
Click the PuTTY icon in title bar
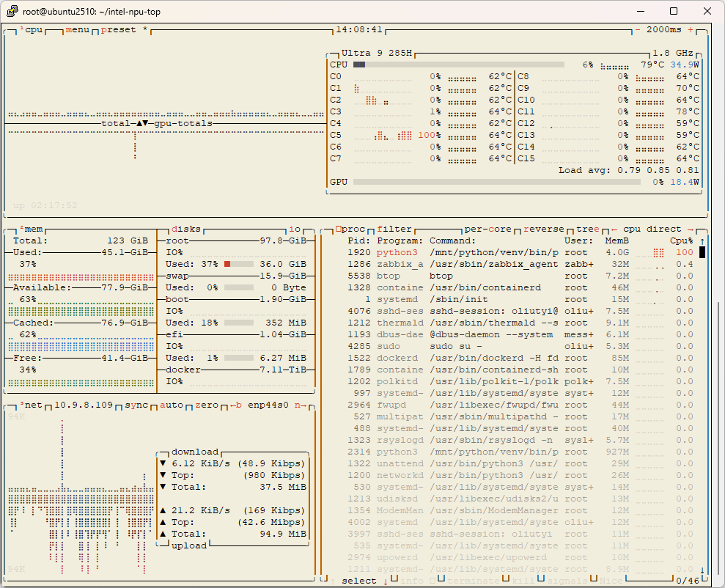(x=12, y=11)
